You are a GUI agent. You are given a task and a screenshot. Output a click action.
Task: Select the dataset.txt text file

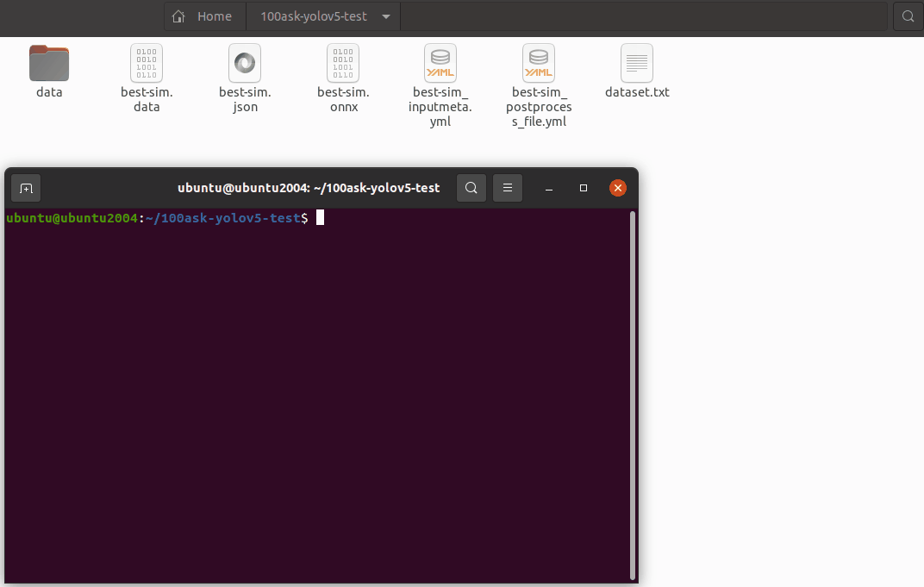click(x=637, y=64)
